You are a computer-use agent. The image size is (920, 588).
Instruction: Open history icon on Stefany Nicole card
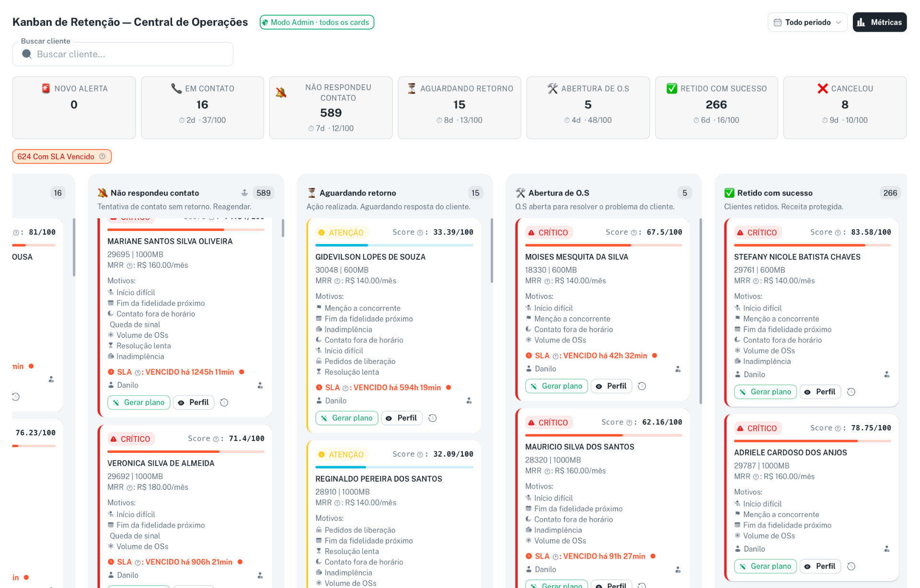tap(851, 392)
